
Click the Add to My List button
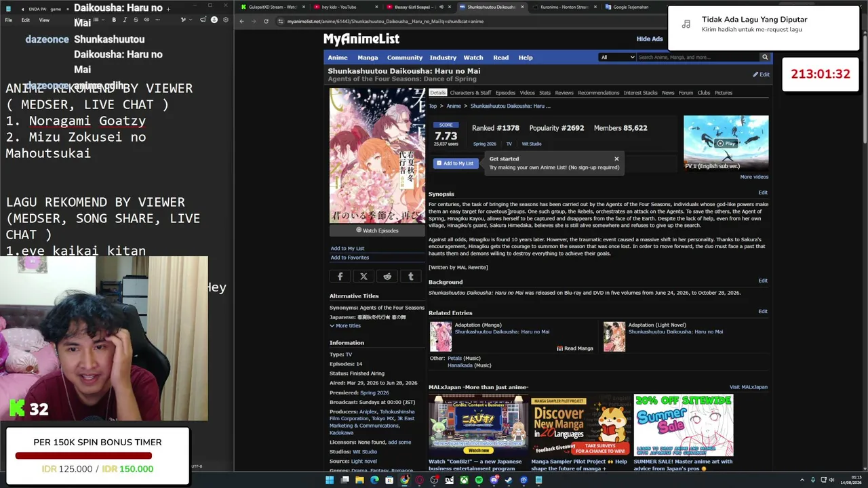[455, 163]
